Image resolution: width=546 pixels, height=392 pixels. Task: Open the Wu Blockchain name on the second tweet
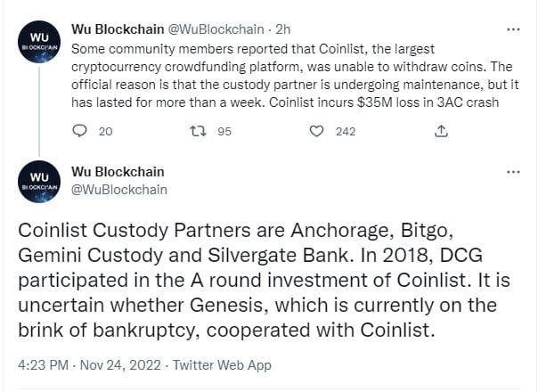(117, 172)
